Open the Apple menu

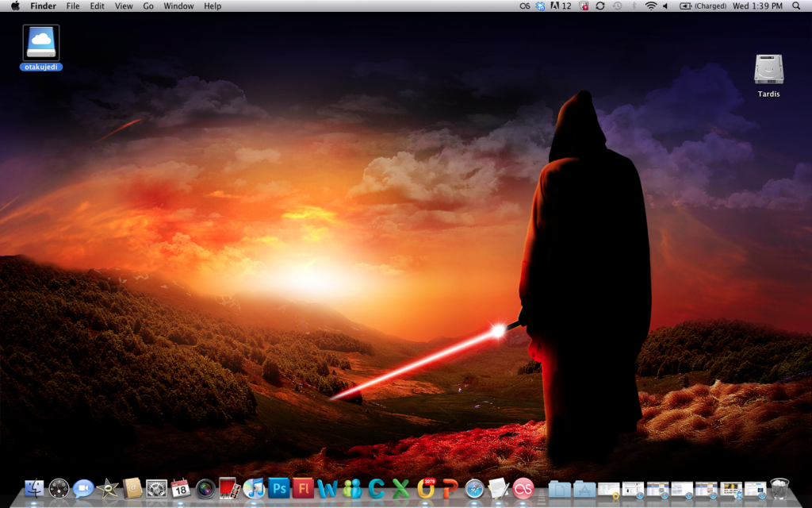tap(16, 6)
